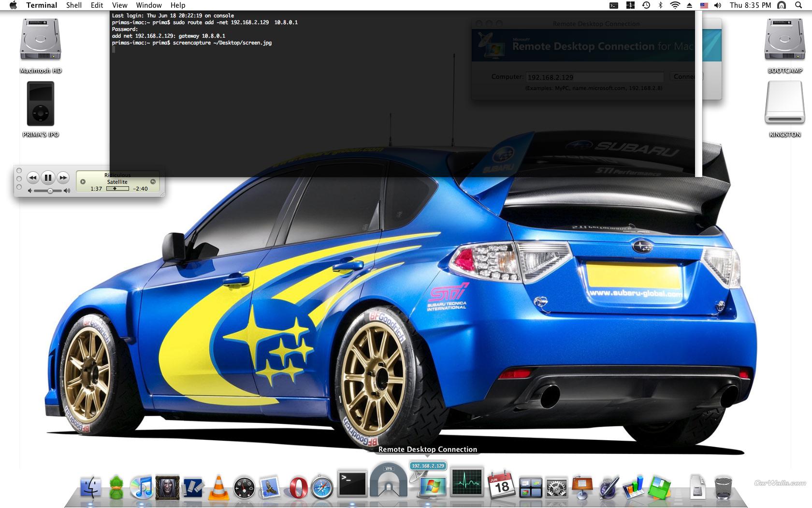The width and height of the screenshot is (812, 508).
Task: Open Time Machine menu bar icon
Action: [x=646, y=5]
